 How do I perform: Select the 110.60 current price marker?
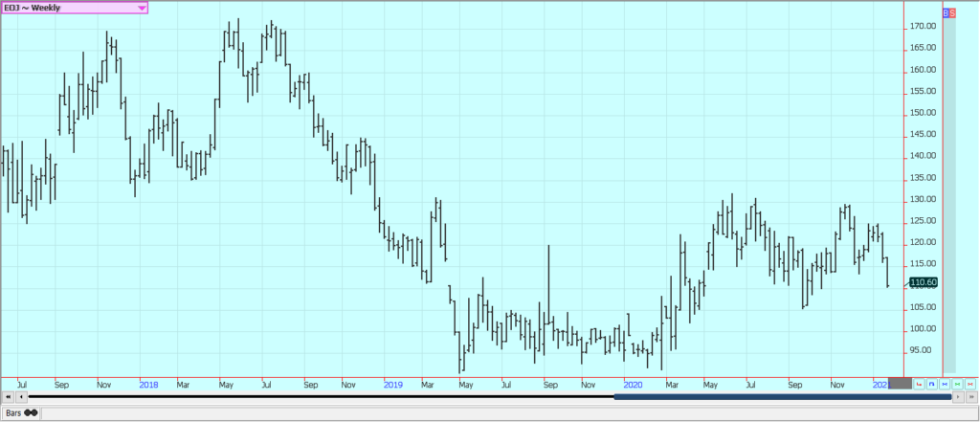[x=924, y=282]
